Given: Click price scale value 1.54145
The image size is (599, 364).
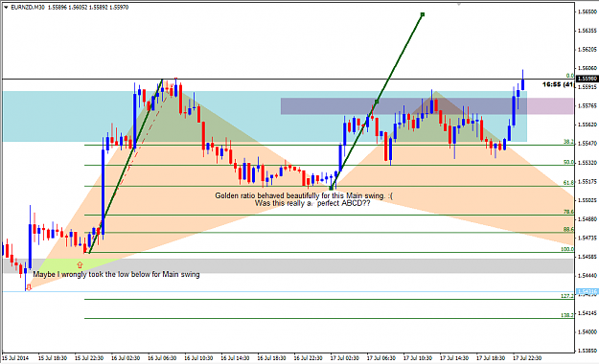Looking at the screenshot, I should click(587, 313).
